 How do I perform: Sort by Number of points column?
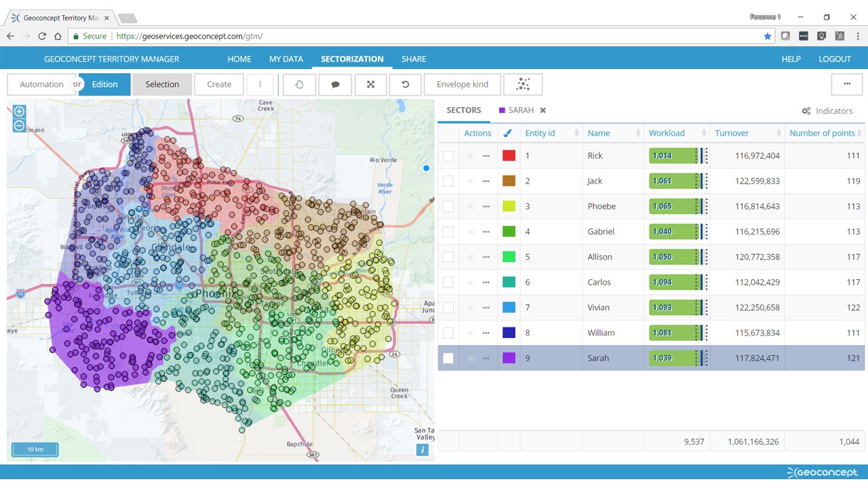click(825, 133)
